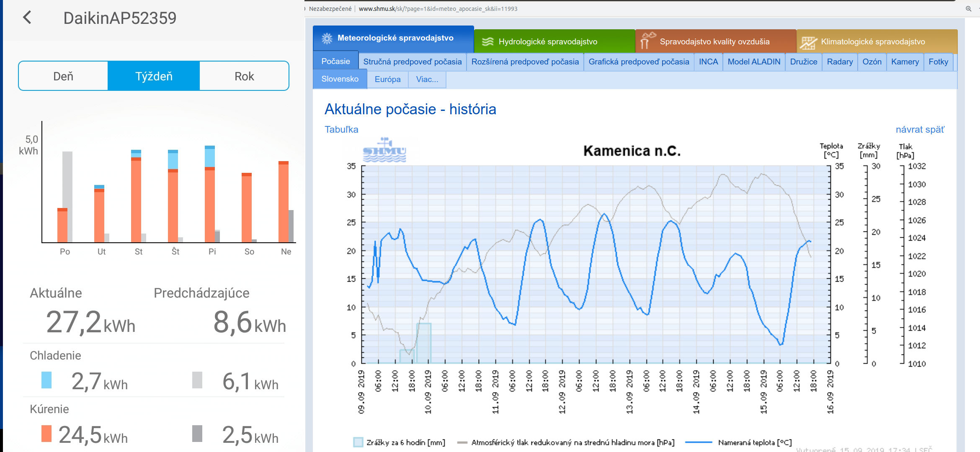Click the Hydrologické spravodajstvo waves icon
980x452 pixels.
(x=487, y=41)
